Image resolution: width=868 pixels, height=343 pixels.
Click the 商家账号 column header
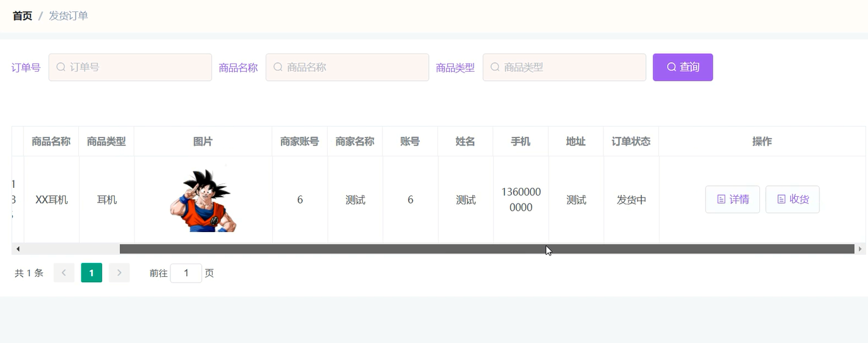click(x=299, y=141)
